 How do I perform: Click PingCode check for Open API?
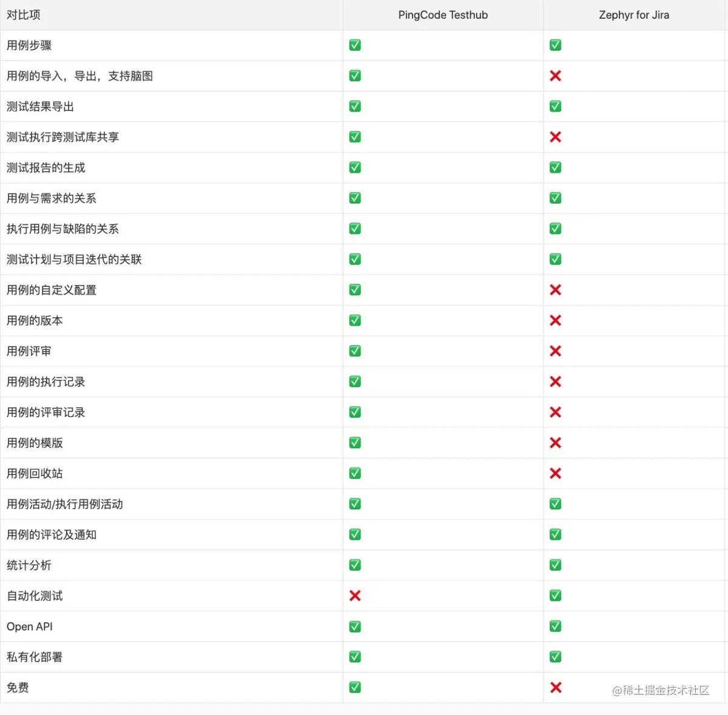pos(355,626)
